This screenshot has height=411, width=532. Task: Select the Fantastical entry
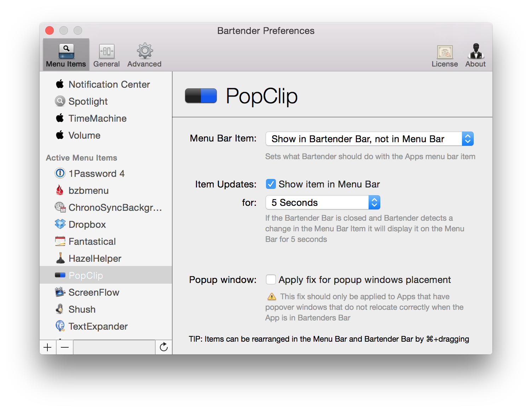click(106, 242)
